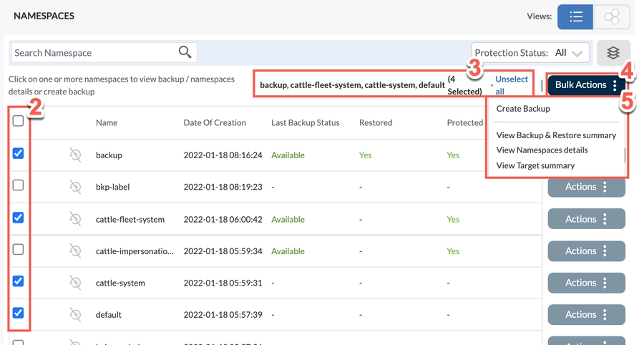Image resolution: width=644 pixels, height=345 pixels.
Task: Check the bkp-label namespace checkbox
Action: (x=19, y=185)
